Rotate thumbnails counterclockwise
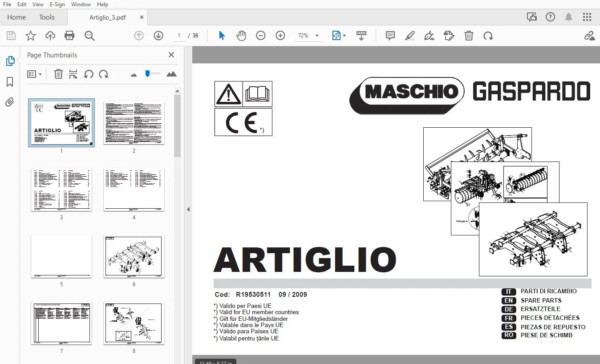600x364 pixels. 89,74
